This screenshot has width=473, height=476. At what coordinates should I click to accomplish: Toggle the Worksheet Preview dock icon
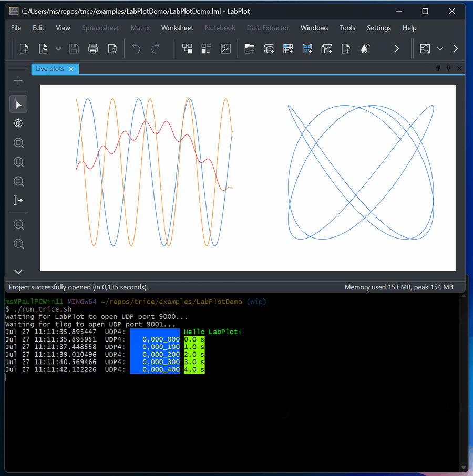225,48
